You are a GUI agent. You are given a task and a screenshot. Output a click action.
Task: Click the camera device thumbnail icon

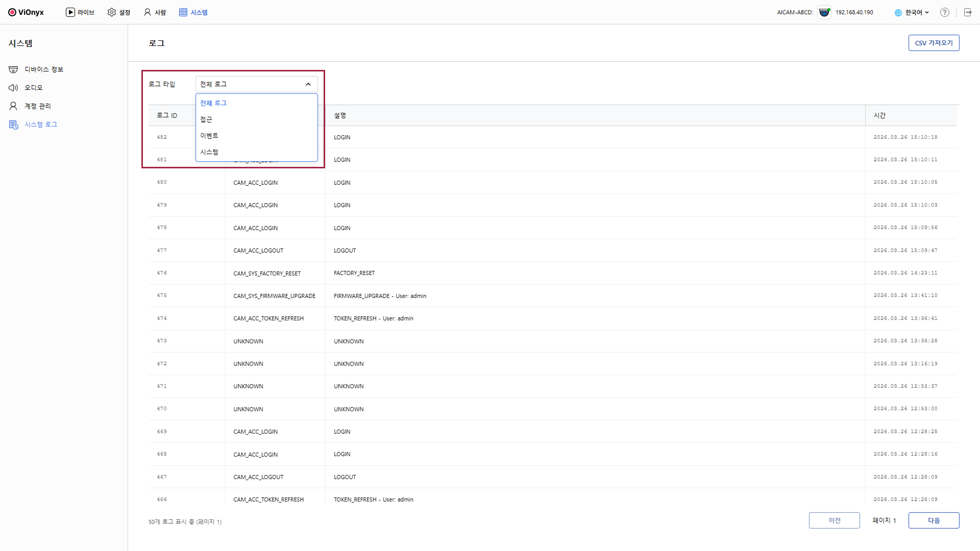824,12
